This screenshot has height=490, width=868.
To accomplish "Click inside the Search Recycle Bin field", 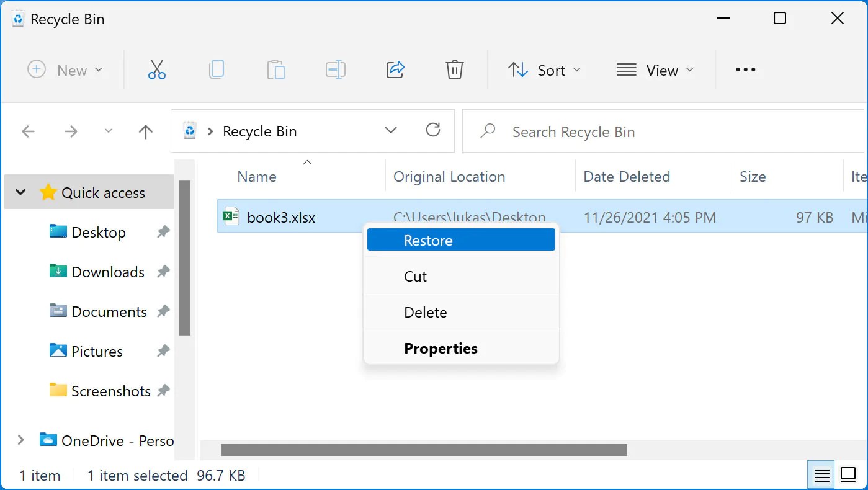I will click(620, 131).
